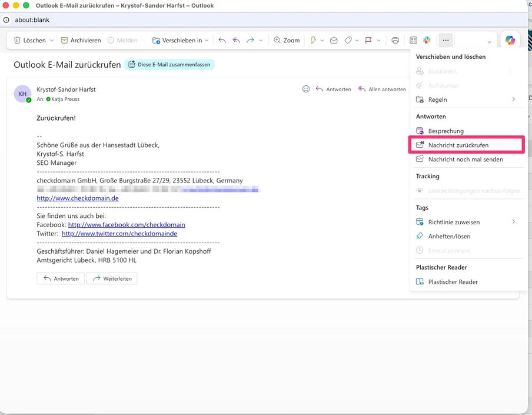The width and height of the screenshot is (532, 415).
Task: Click the toolbar reply arrow icon
Action: tap(222, 41)
